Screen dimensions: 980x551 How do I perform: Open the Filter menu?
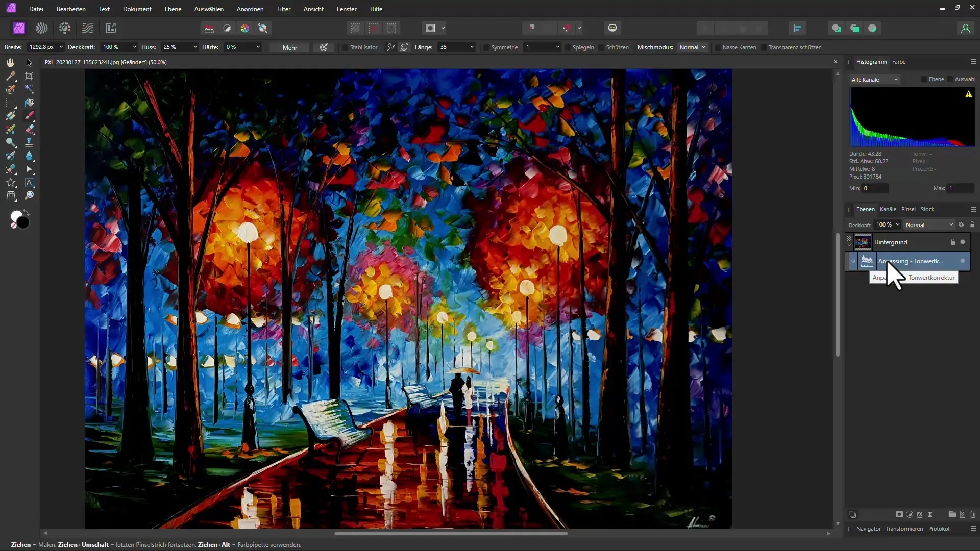[x=284, y=9]
